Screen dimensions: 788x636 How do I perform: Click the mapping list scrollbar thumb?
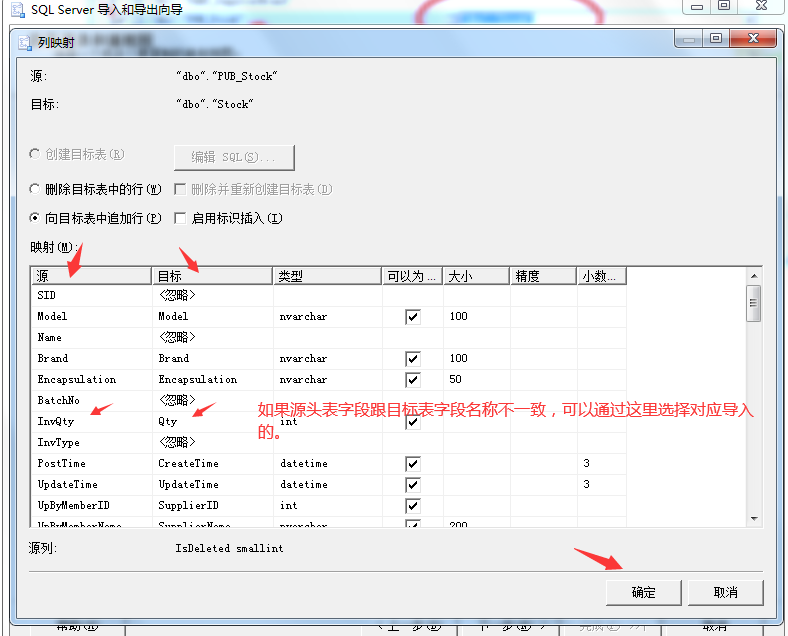tap(753, 303)
